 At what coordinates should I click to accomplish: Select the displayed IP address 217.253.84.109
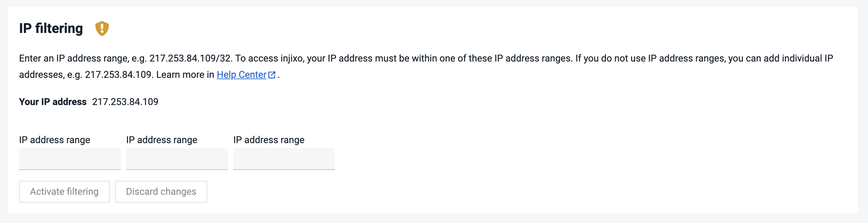tap(125, 101)
